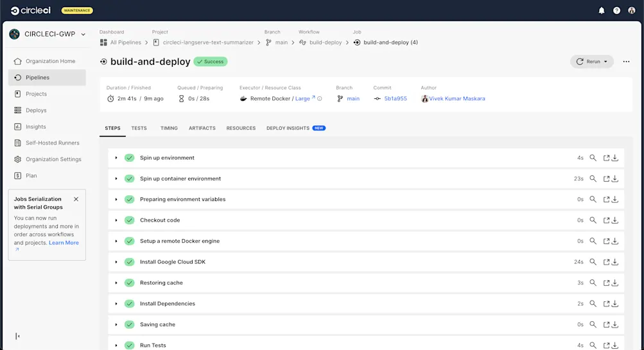Switch to the TESTS tab
This screenshot has height=350, width=644.
click(x=139, y=128)
